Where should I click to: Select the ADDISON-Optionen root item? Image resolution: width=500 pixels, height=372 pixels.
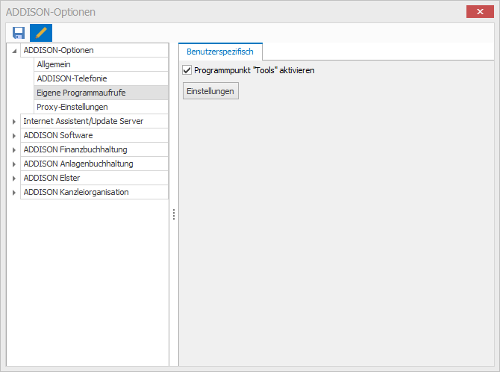tap(94, 50)
